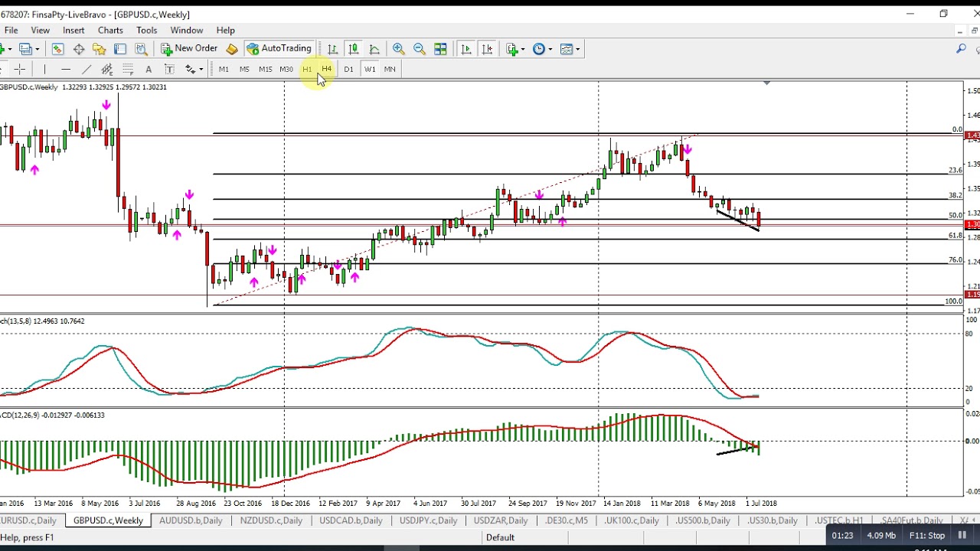
Task: Switch to M5 timeframe
Action: pyautogui.click(x=244, y=70)
